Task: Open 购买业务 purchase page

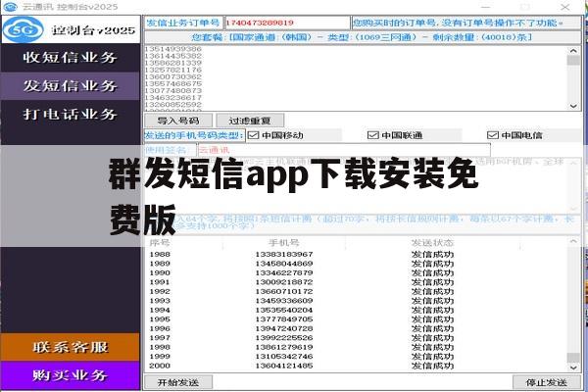Action: 71,375
